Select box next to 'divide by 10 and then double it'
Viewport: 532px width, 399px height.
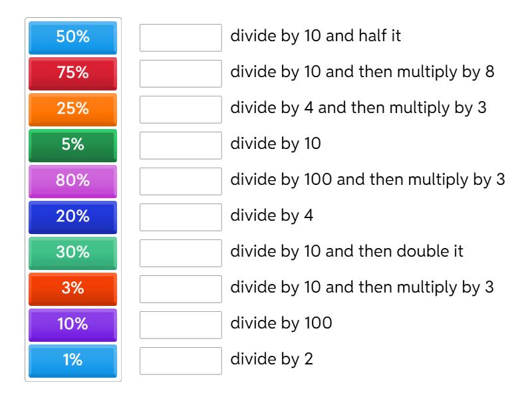point(181,253)
